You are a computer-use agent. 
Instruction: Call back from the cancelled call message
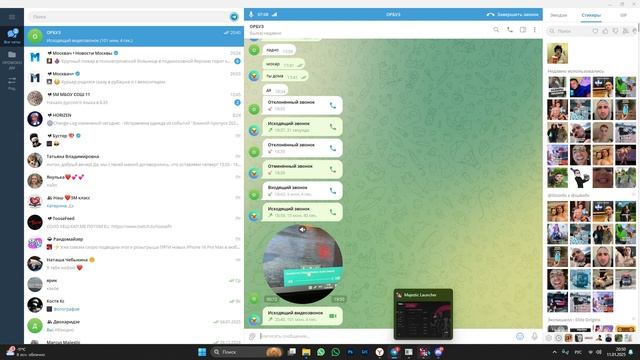pos(333,169)
